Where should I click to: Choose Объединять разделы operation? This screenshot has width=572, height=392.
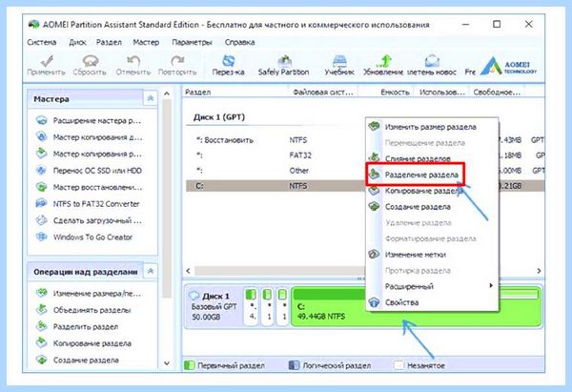click(x=83, y=310)
